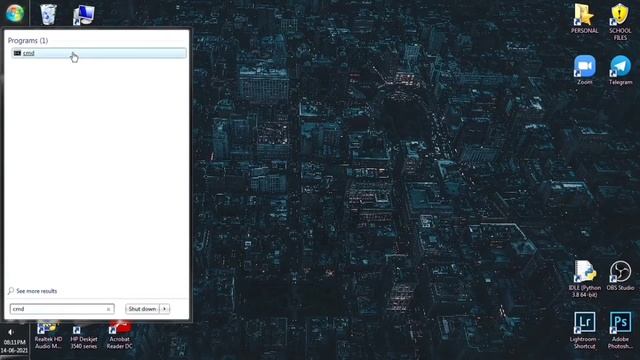Expand the Shut down options arrow
640x360 pixels.
[x=164, y=309]
